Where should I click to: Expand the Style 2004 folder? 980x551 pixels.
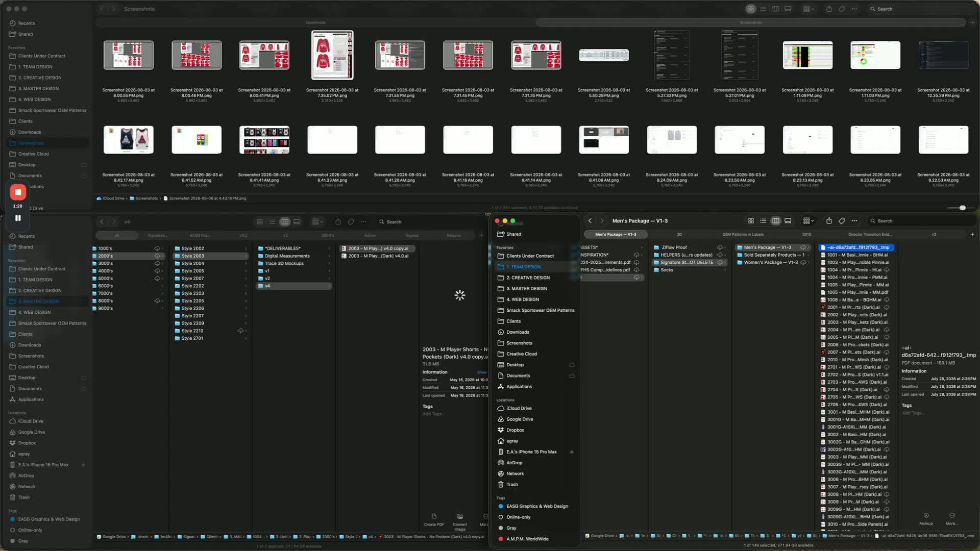click(246, 264)
